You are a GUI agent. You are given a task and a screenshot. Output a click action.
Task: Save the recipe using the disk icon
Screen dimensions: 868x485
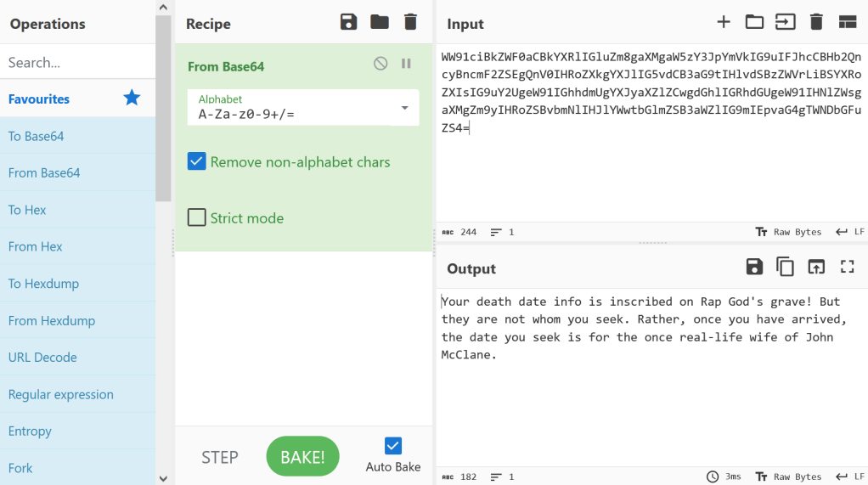click(348, 22)
